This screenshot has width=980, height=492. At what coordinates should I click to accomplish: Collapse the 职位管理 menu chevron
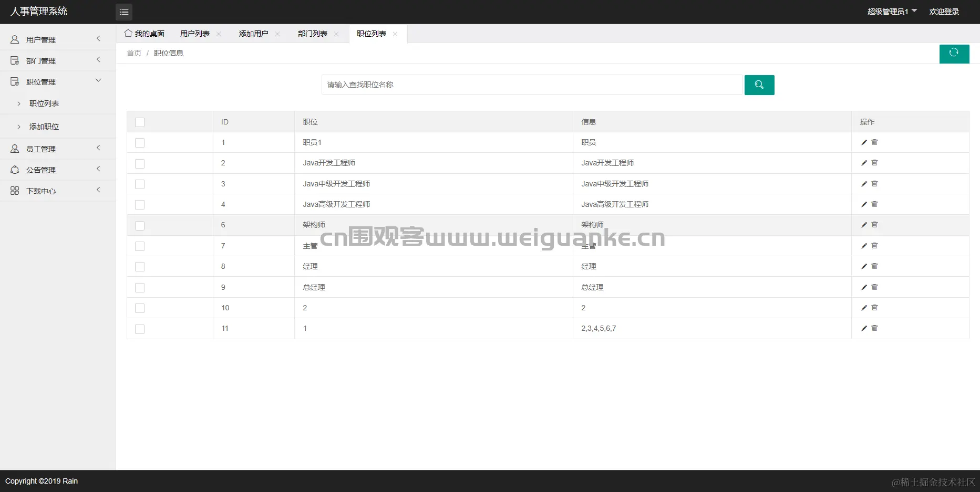98,80
